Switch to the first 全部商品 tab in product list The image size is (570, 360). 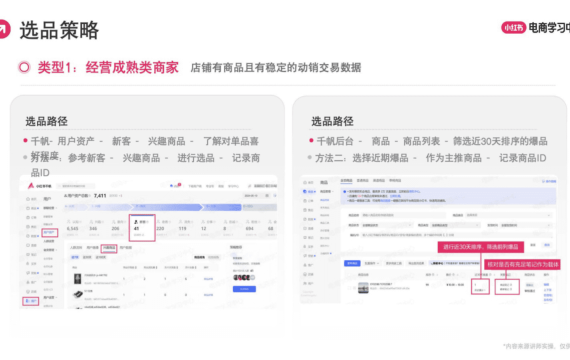(x=346, y=180)
